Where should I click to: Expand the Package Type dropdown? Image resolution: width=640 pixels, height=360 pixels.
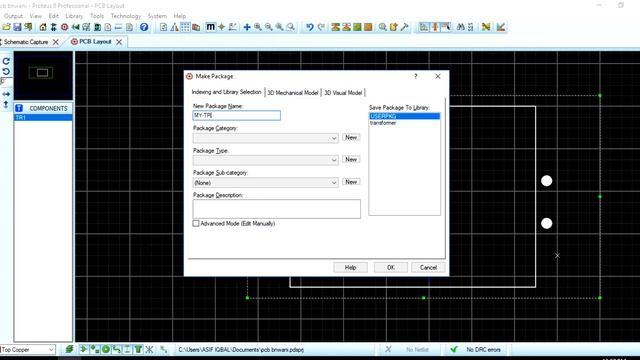[334, 160]
